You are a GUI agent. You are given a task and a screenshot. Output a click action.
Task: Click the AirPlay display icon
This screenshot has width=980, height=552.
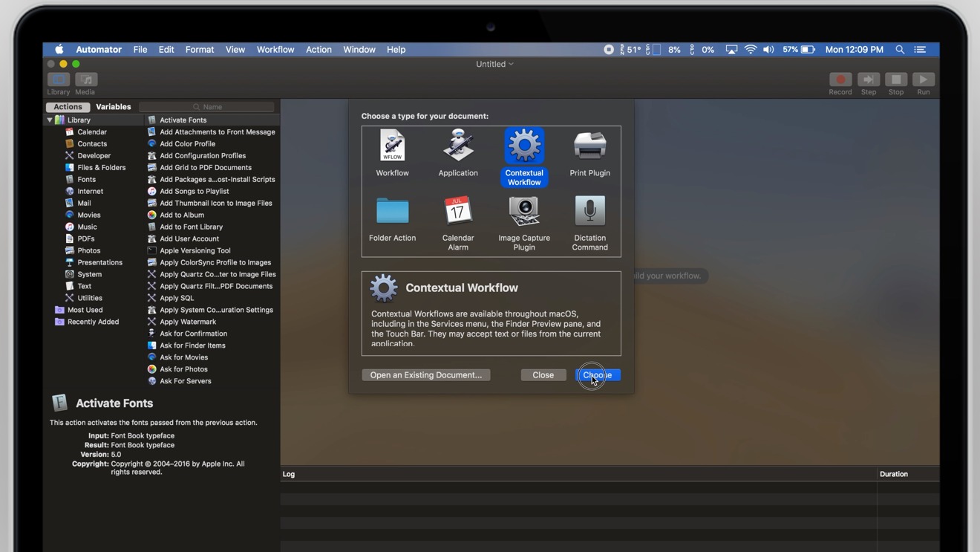pos(731,50)
